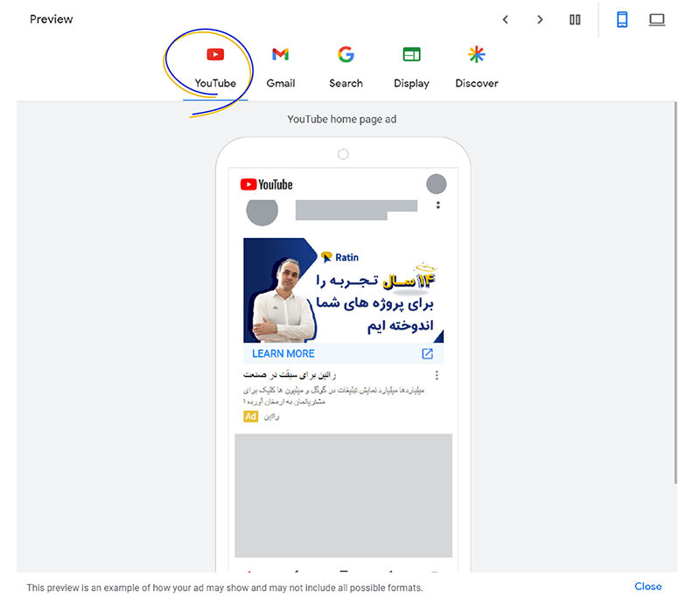
Task: Toggle mobile device preview
Action: pos(622,19)
